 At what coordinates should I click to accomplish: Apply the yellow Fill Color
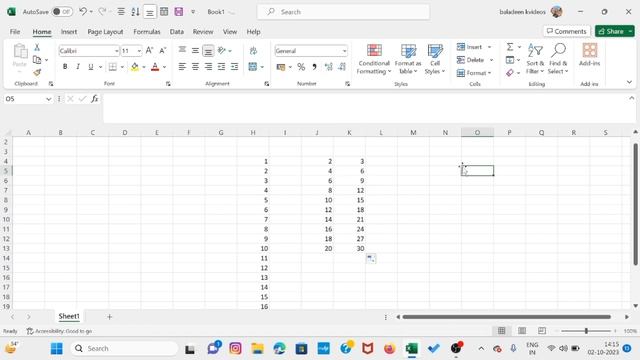click(x=135, y=67)
